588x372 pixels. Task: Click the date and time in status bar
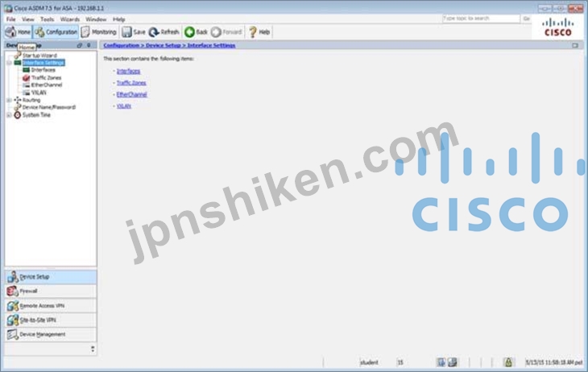(x=554, y=362)
